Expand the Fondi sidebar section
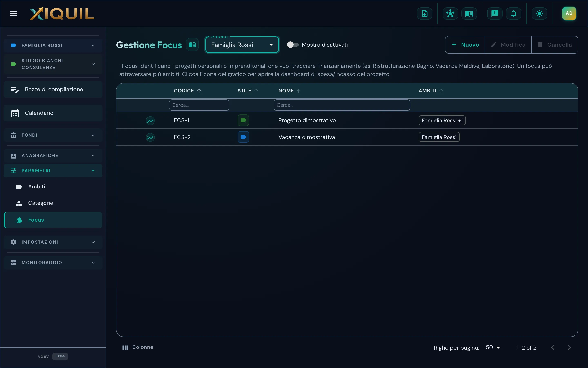Image resolution: width=588 pixels, height=368 pixels. pos(53,135)
